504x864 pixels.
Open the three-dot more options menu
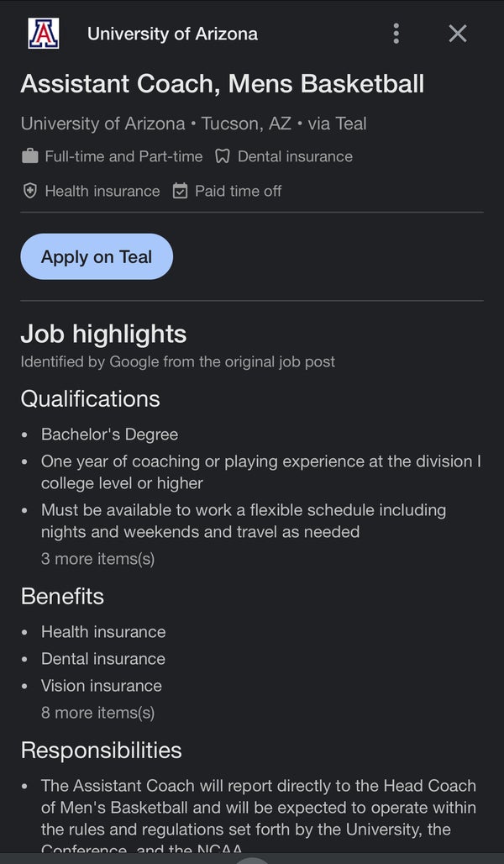(x=396, y=34)
